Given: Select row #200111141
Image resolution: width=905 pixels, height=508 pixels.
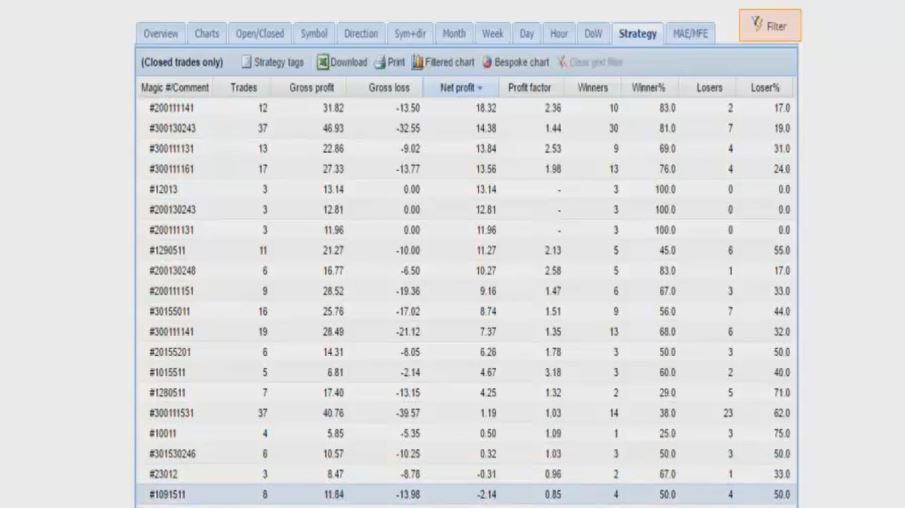Looking at the screenshot, I should tap(466, 108).
